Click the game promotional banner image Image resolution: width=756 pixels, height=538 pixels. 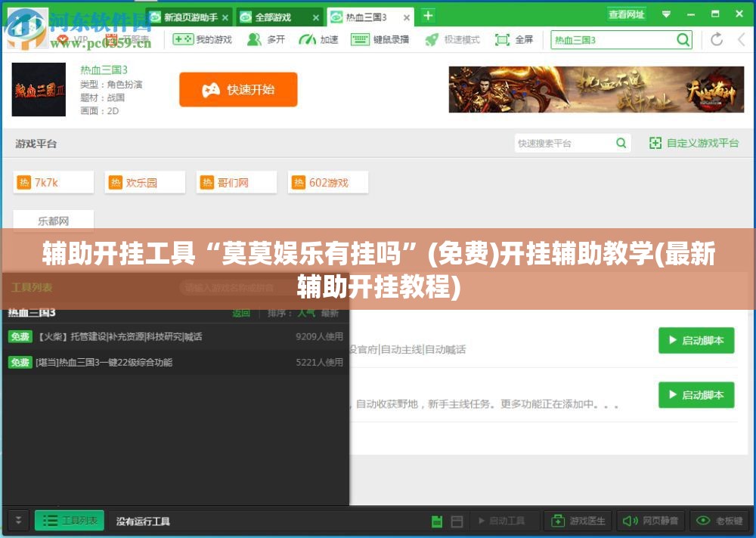(596, 90)
